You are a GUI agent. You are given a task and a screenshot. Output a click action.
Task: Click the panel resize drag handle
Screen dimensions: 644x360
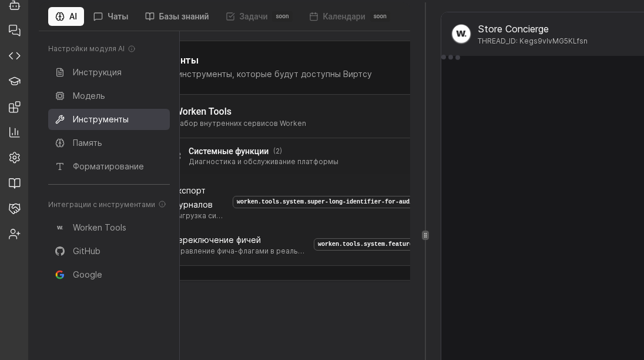point(425,235)
